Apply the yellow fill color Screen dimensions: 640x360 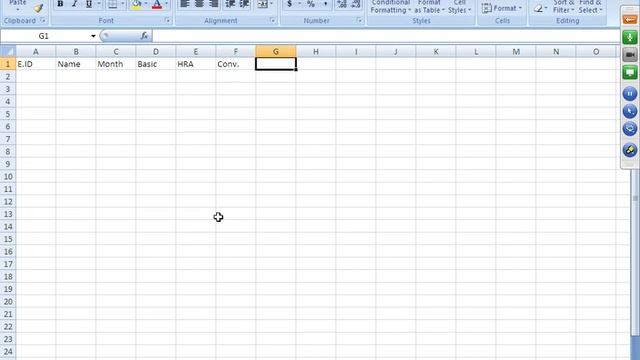136,4
